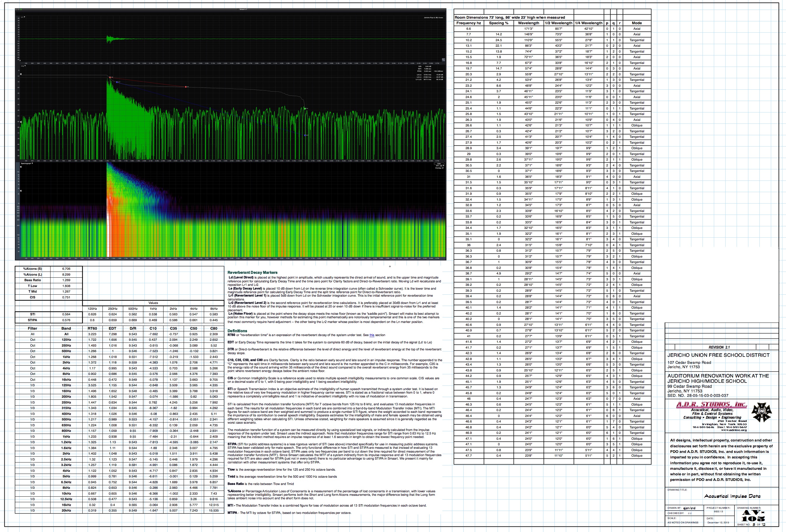Click the Smaart v7 window title
Viewport: 786px width, 532px height.
[x=243, y=9]
